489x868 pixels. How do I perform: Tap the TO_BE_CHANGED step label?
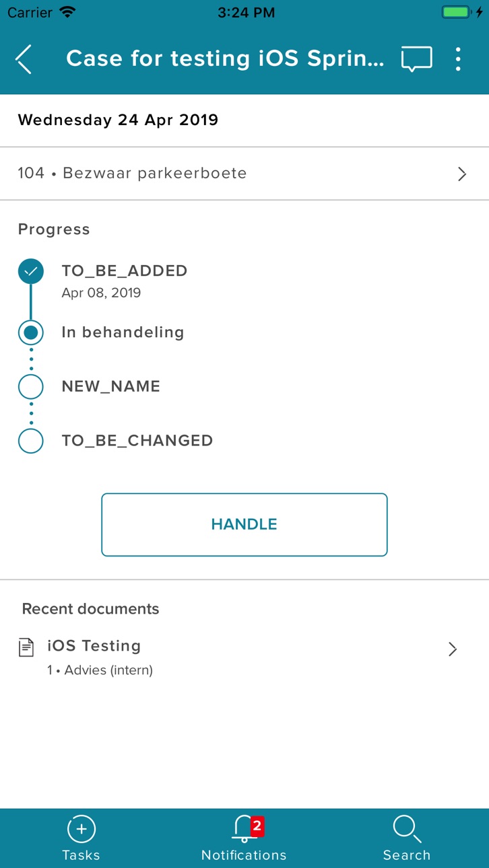137,441
